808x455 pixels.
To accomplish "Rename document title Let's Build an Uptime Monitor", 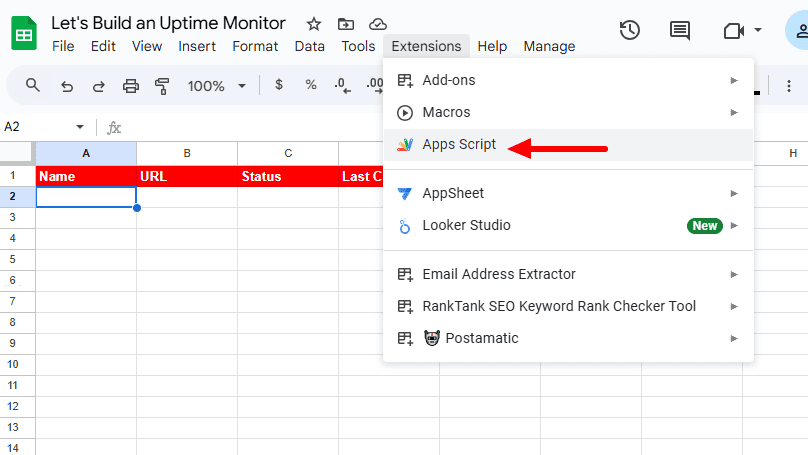I will tap(168, 23).
